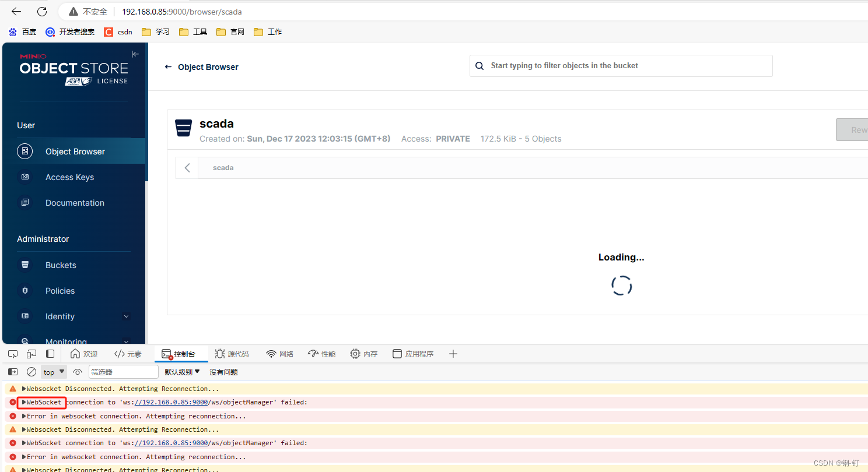Collapse the MinIO navigation sidebar
Image resolution: width=868 pixels, height=472 pixels.
click(135, 54)
